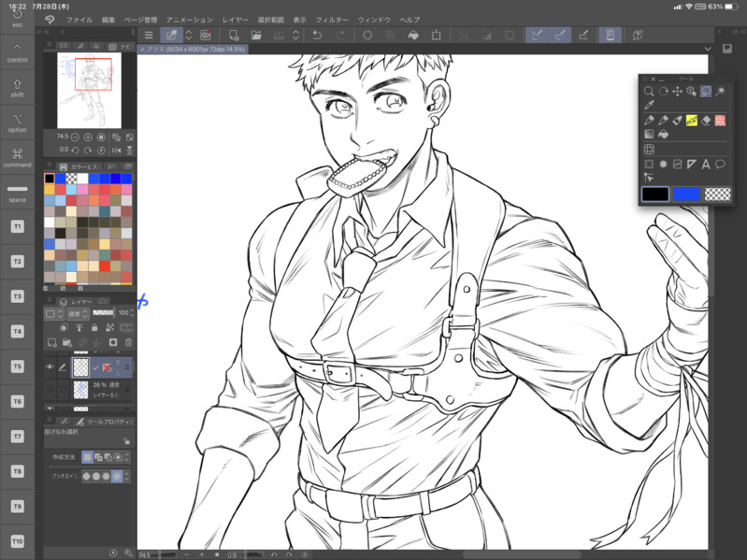Select the Balloon speech bubble tool
The width and height of the screenshot is (747, 560).
pos(720,165)
